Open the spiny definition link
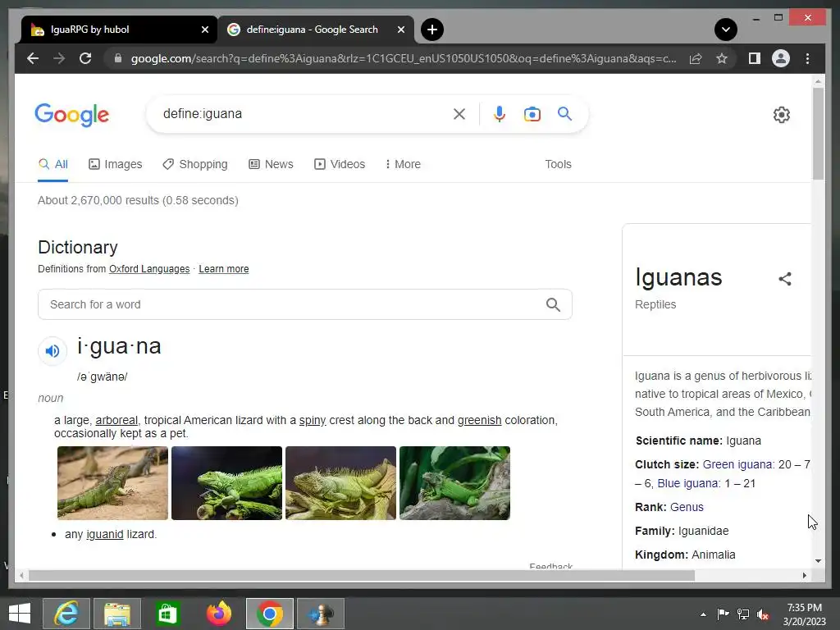This screenshot has width=840, height=630. point(313,420)
